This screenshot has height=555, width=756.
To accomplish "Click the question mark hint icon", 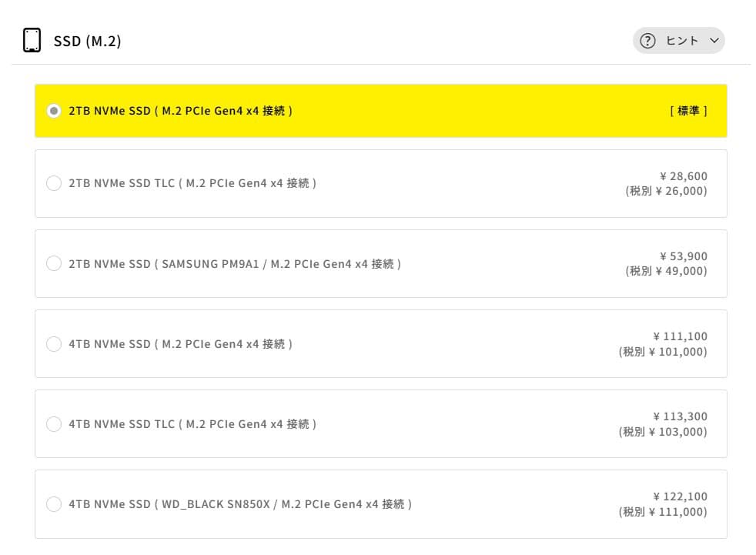I will tap(648, 41).
